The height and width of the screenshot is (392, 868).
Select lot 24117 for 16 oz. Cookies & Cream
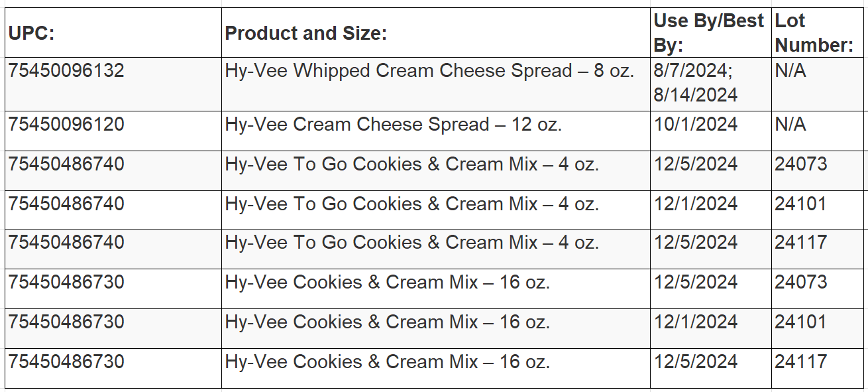pyautogui.click(x=801, y=362)
